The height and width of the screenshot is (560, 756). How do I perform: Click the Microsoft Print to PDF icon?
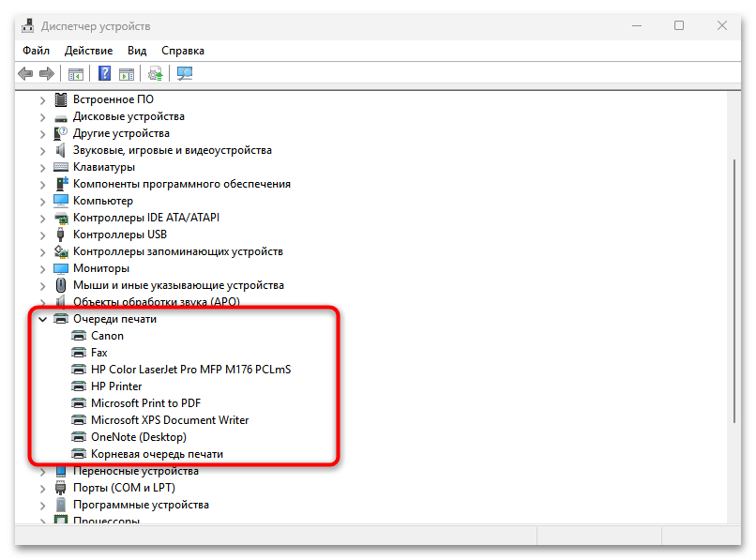click(79, 402)
